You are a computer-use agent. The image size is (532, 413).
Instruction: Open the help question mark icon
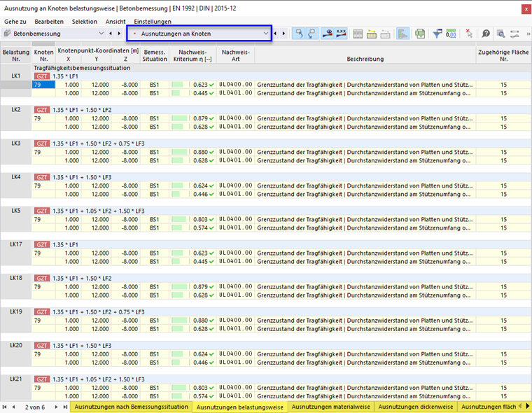click(486, 34)
